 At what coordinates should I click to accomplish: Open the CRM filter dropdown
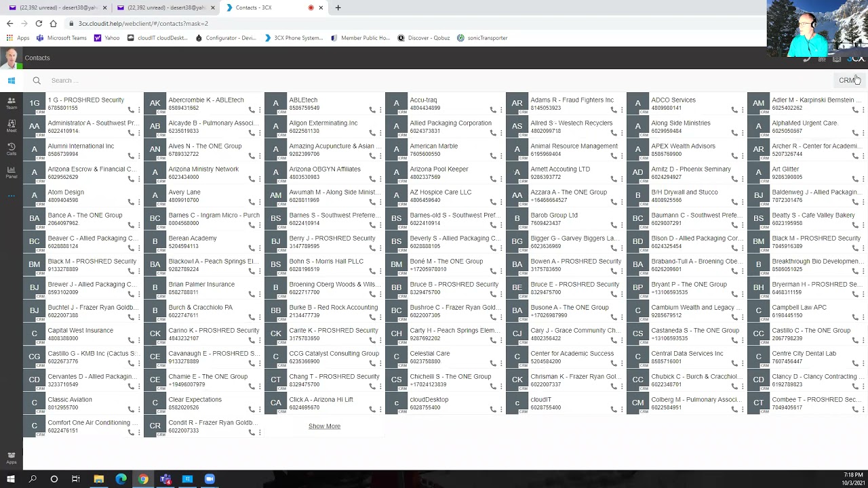click(x=849, y=81)
